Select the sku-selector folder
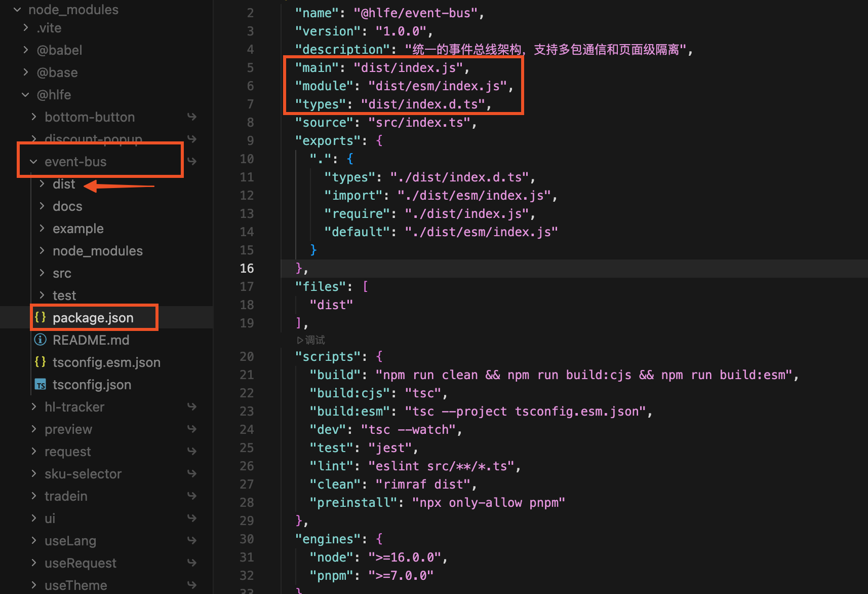 (x=83, y=474)
